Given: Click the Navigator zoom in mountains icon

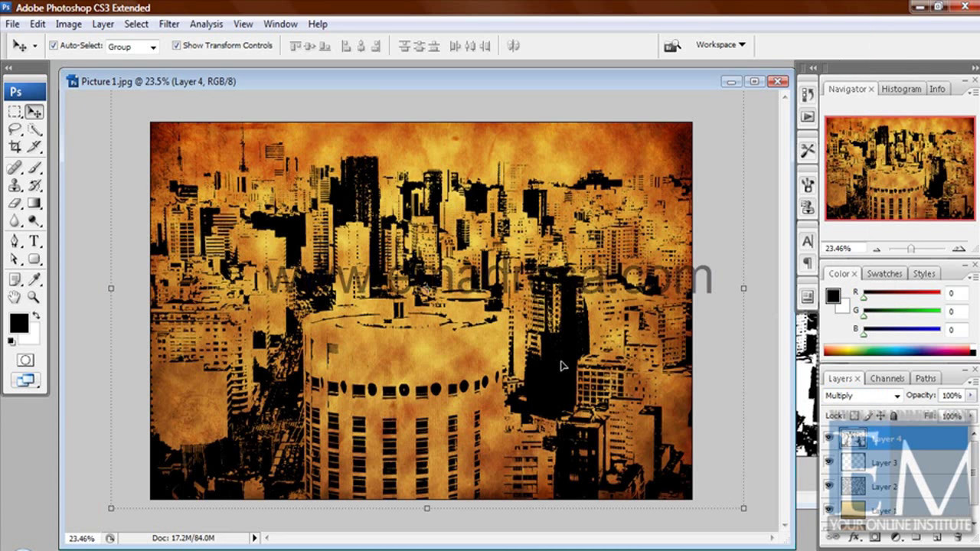Looking at the screenshot, I should tap(959, 249).
